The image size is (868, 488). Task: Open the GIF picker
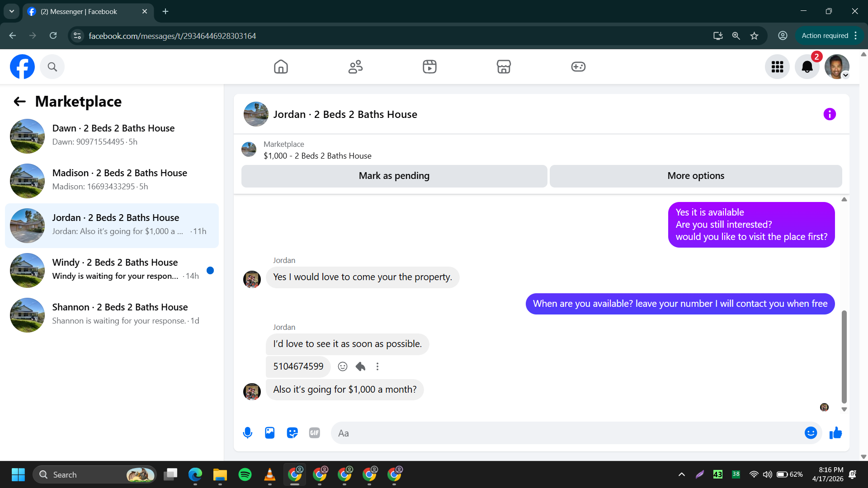(x=315, y=433)
